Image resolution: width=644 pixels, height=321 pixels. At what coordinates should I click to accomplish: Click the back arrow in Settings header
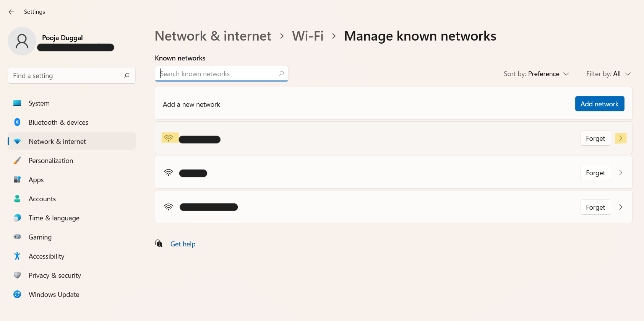point(11,12)
